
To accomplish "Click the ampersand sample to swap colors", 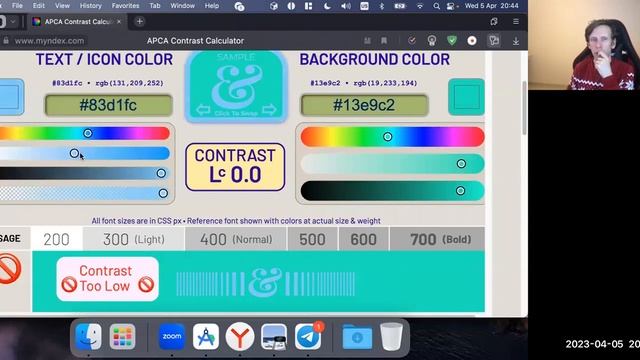I will (x=236, y=87).
